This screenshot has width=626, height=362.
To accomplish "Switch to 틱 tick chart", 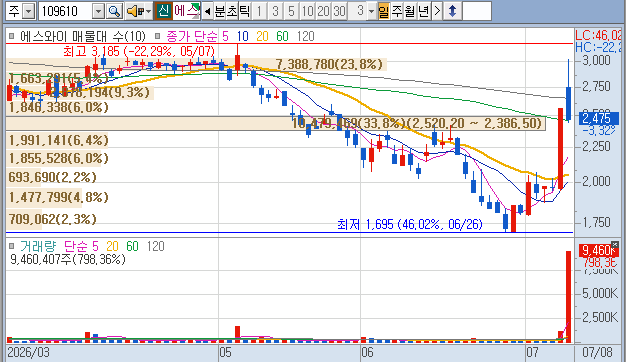I will coord(244,11).
